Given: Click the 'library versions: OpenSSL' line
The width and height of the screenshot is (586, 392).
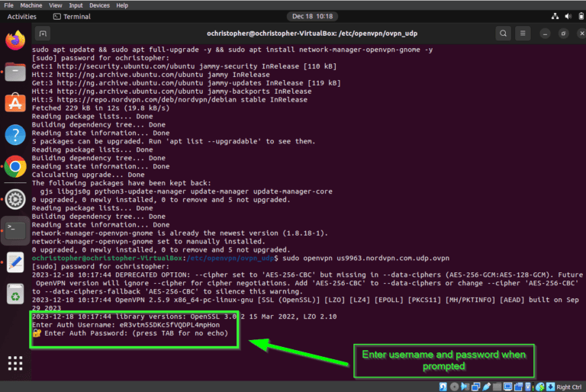Looking at the screenshot, I should point(184,316).
